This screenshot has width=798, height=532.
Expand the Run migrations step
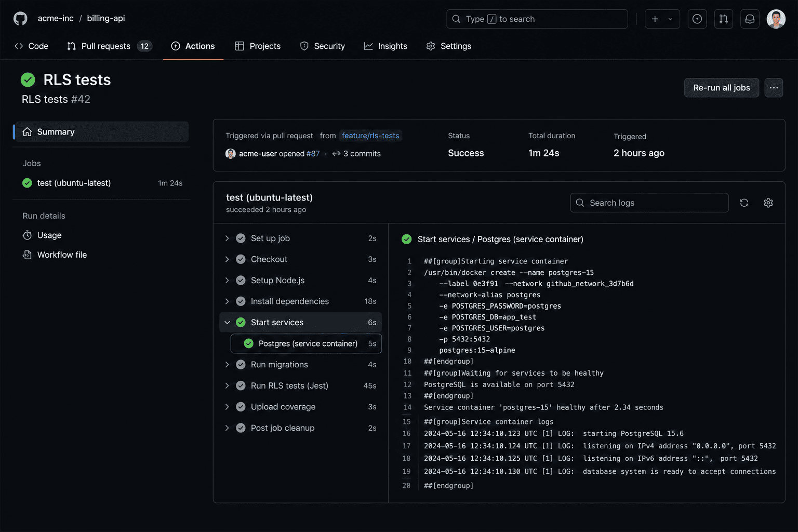(x=227, y=365)
